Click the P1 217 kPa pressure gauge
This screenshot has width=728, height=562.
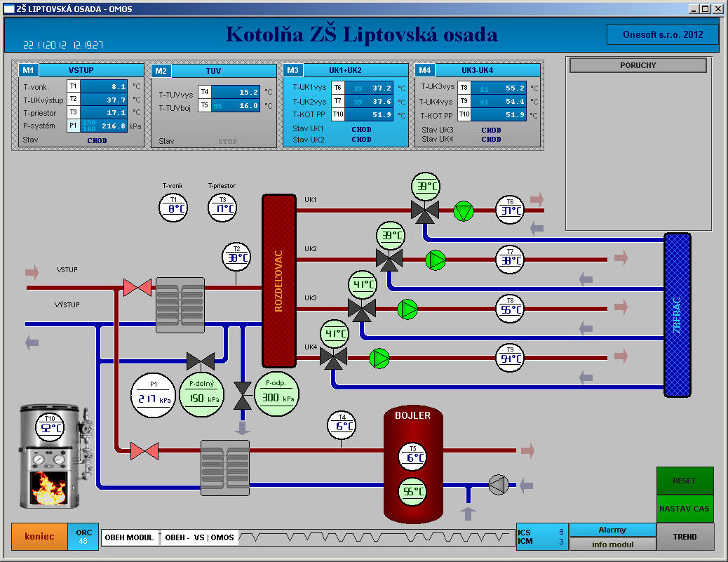click(x=154, y=395)
